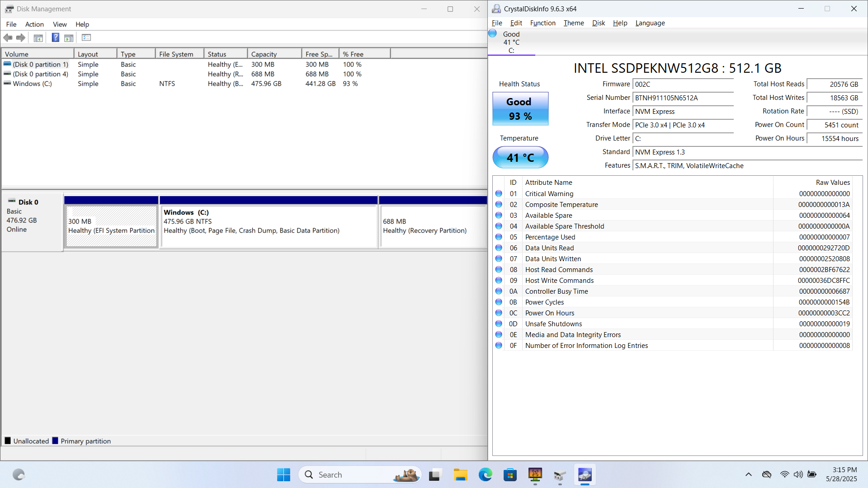
Task: Click Show/Hide Console Tree toolbar icon
Action: tap(38, 38)
